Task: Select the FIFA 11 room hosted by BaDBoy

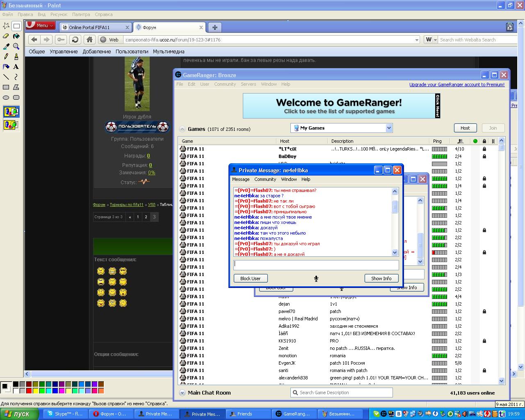Action: 339,156
